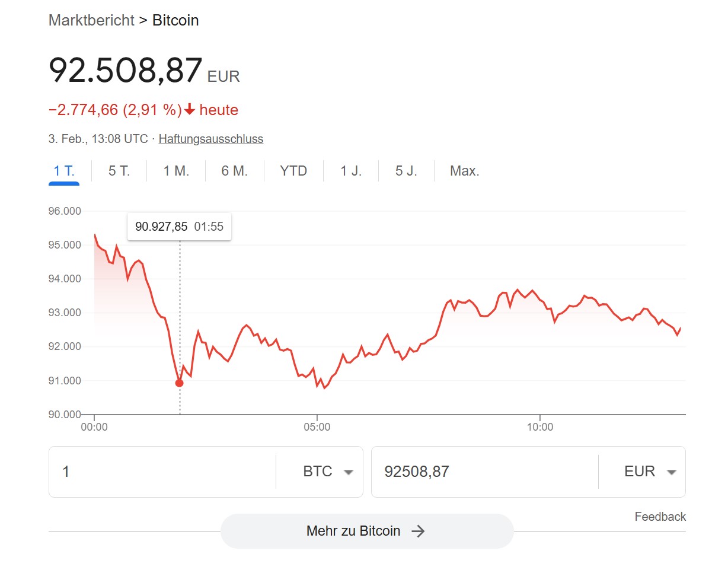Click the red down arrow next to heute

190,110
